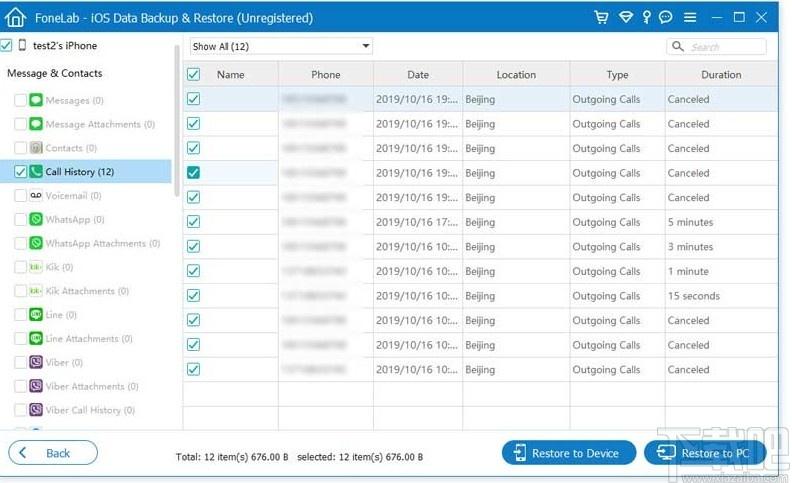Viewport: 792px width, 483px height.
Task: Go to the FoneLab home icon
Action: [x=15, y=17]
